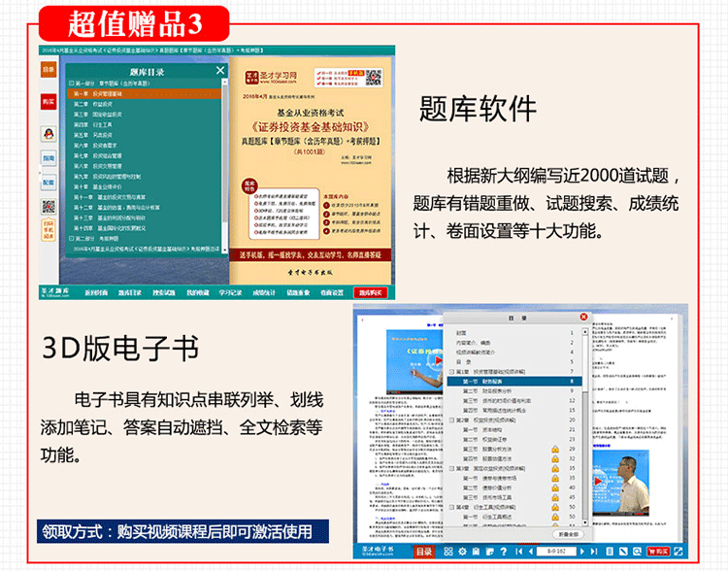Jump to first page of e-book
The width and height of the screenshot is (728, 571).
click(519, 552)
